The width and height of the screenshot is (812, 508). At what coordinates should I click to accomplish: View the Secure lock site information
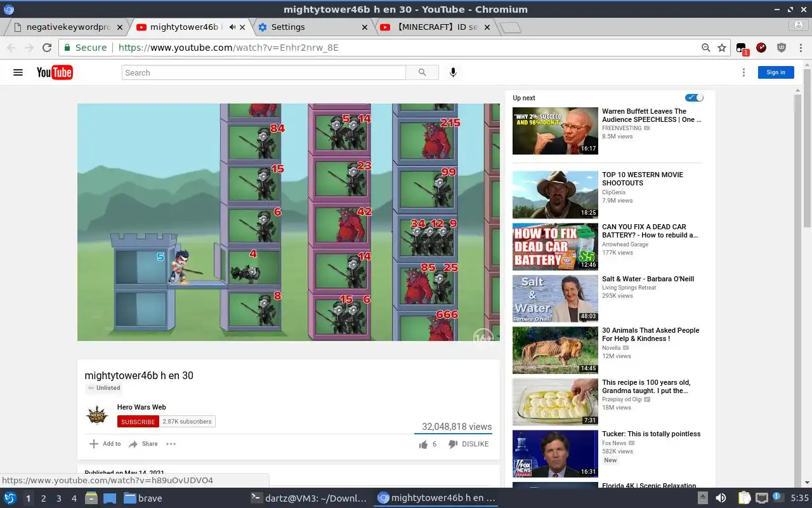[85, 48]
